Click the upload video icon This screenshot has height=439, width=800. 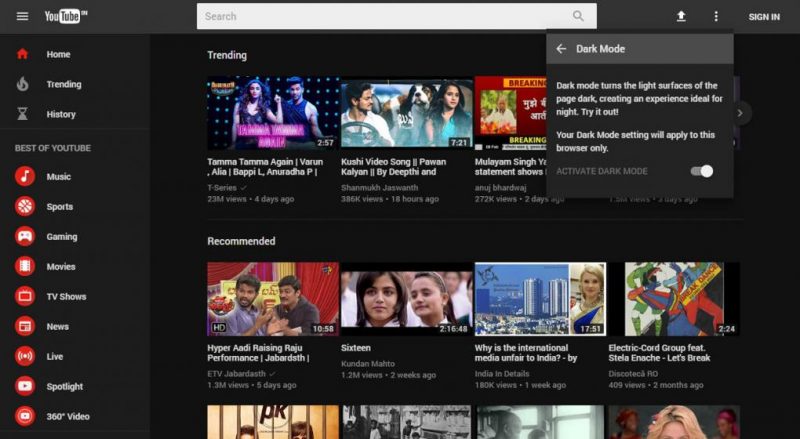tap(682, 16)
